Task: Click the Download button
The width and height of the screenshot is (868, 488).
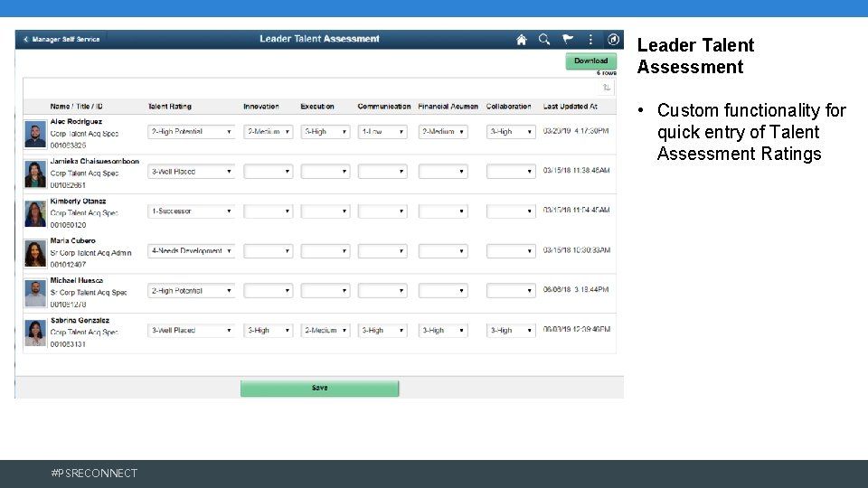Action: coord(590,61)
